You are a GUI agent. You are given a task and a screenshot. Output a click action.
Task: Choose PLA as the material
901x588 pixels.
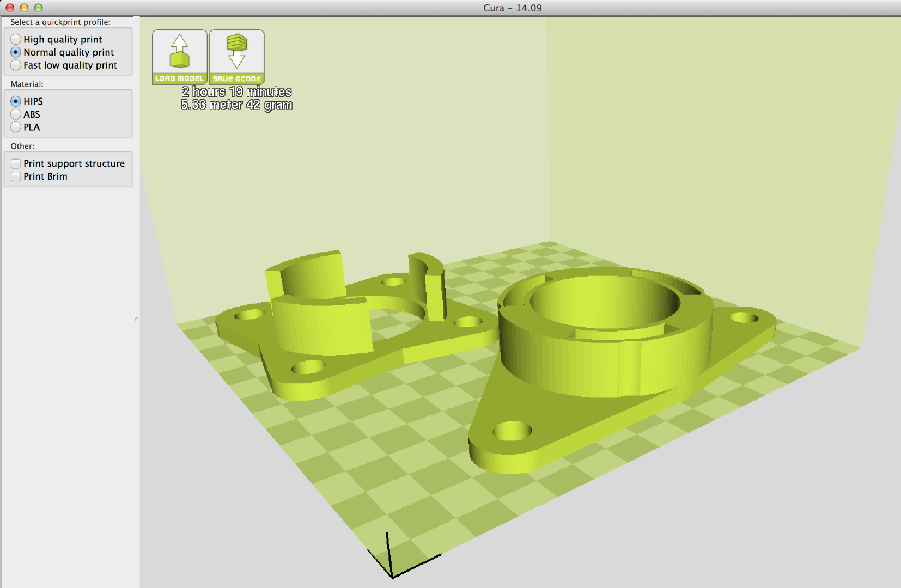pyautogui.click(x=16, y=127)
